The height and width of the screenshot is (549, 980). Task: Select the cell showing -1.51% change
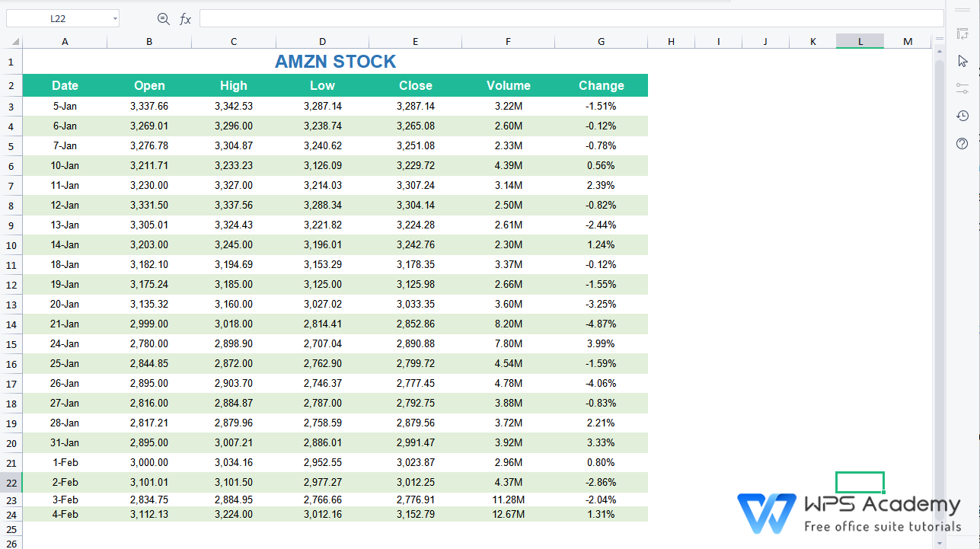click(601, 106)
